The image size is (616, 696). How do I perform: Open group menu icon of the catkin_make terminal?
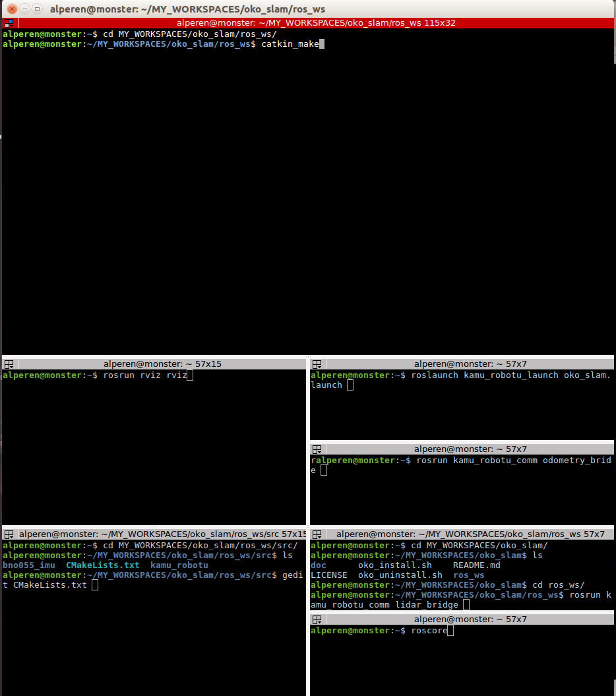coord(9,23)
